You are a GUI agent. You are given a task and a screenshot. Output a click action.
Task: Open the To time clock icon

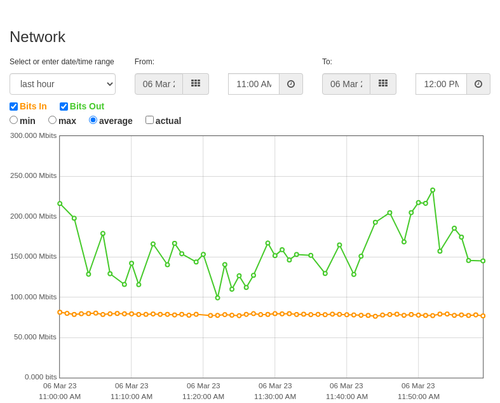tap(478, 84)
